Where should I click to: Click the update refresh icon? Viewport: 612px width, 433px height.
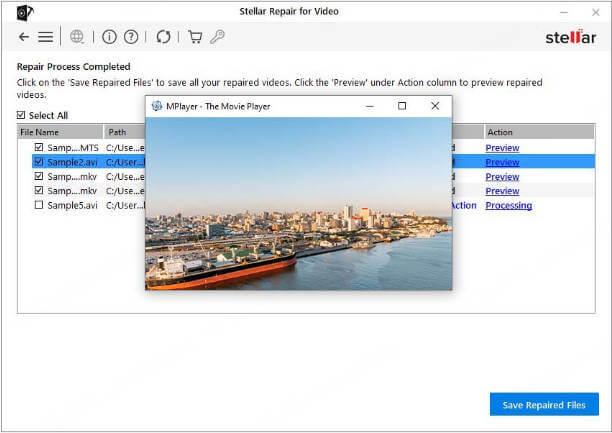tap(163, 37)
